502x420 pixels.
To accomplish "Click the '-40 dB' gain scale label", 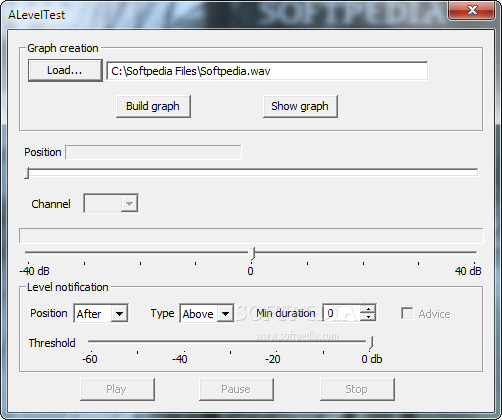I will (34, 271).
